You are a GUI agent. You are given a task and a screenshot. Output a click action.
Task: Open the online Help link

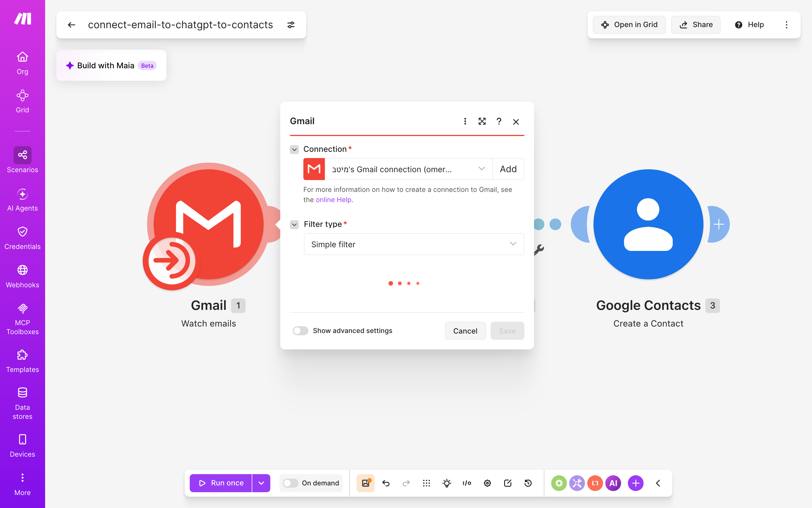tap(334, 200)
